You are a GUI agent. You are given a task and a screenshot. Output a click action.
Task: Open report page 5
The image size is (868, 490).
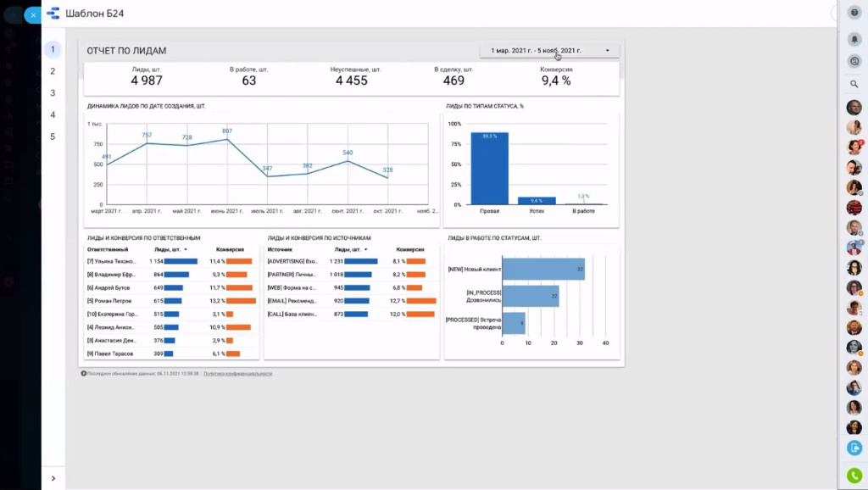[53, 135]
